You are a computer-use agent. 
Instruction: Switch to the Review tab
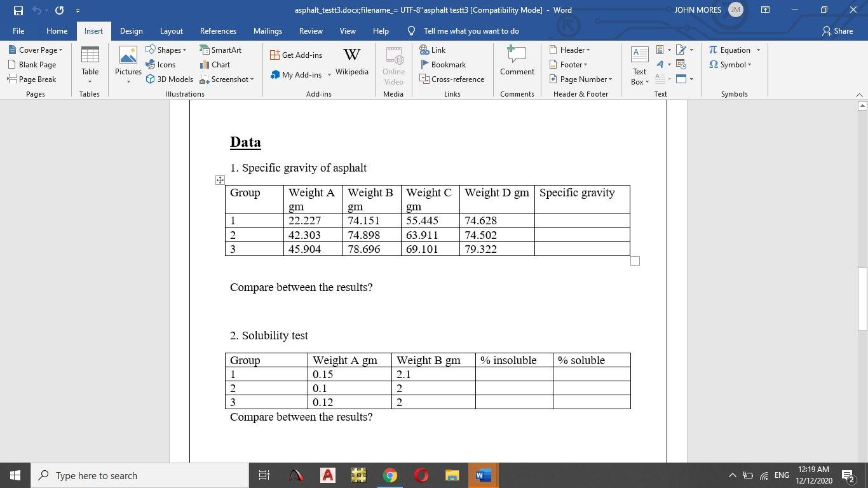311,30
